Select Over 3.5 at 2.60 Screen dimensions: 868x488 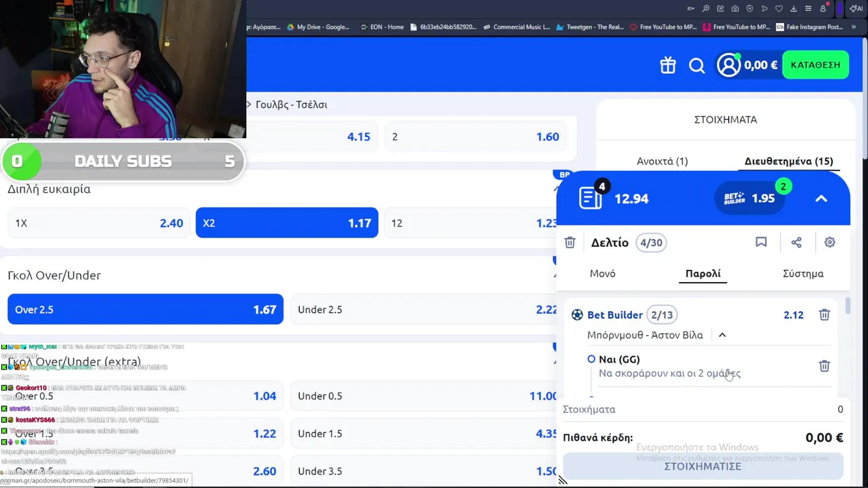145,471
